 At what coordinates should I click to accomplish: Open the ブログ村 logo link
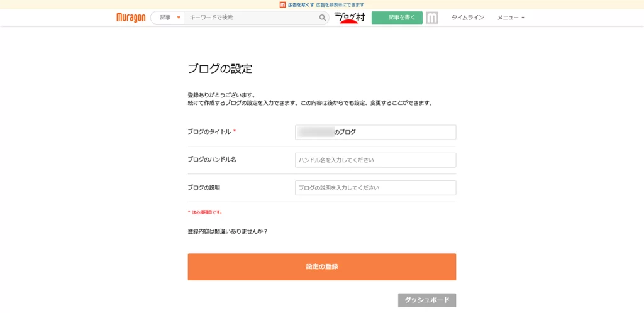350,18
